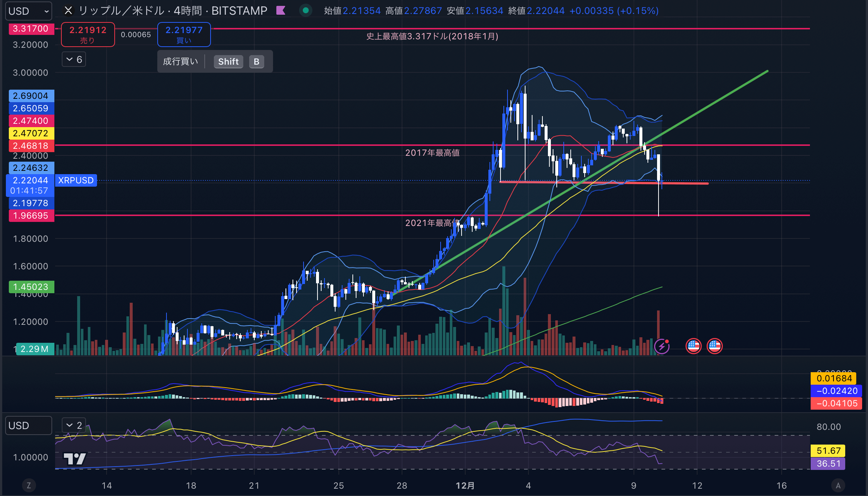Click the Shift key hint
The height and width of the screenshot is (496, 868).
pos(228,62)
